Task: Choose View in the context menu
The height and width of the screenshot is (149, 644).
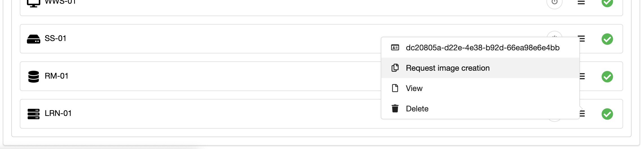Action: [414, 88]
